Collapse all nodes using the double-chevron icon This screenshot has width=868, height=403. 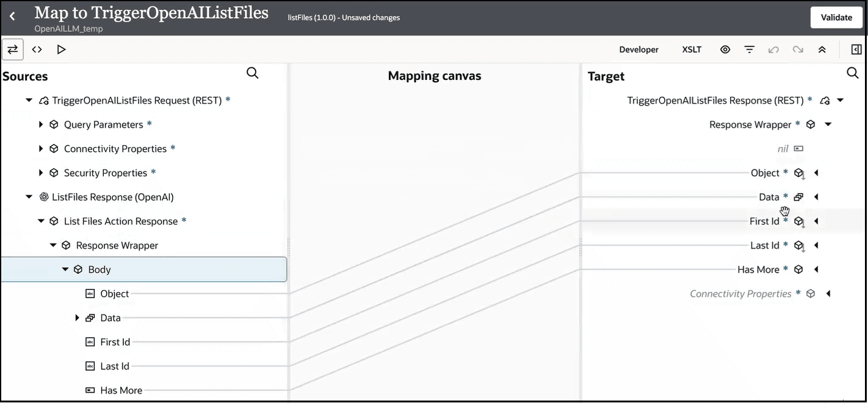coord(822,49)
